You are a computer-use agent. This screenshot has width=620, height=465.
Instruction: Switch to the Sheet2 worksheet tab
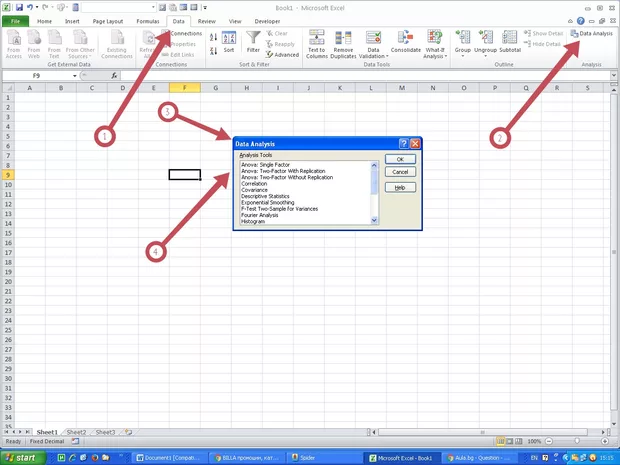point(76,432)
